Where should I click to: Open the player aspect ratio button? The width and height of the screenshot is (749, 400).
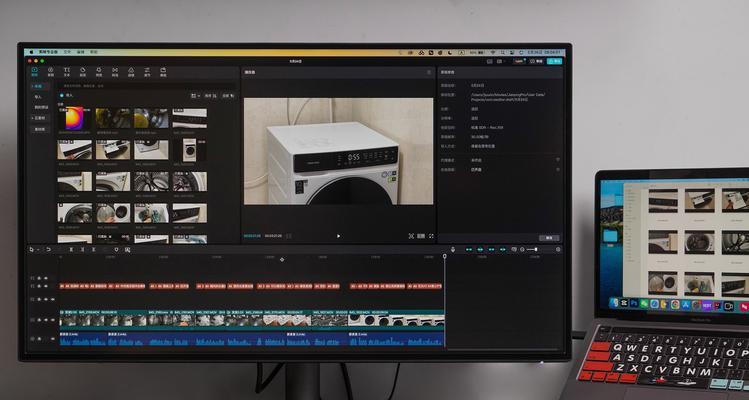421,236
